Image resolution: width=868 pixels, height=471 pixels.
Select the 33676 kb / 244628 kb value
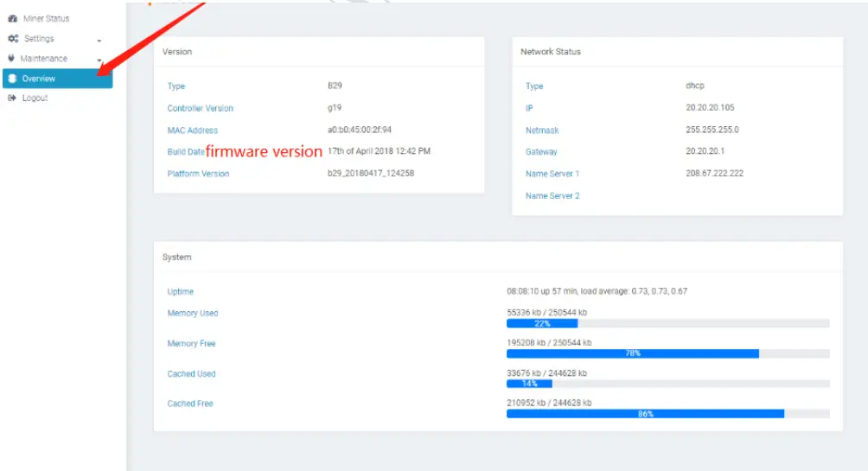point(546,373)
